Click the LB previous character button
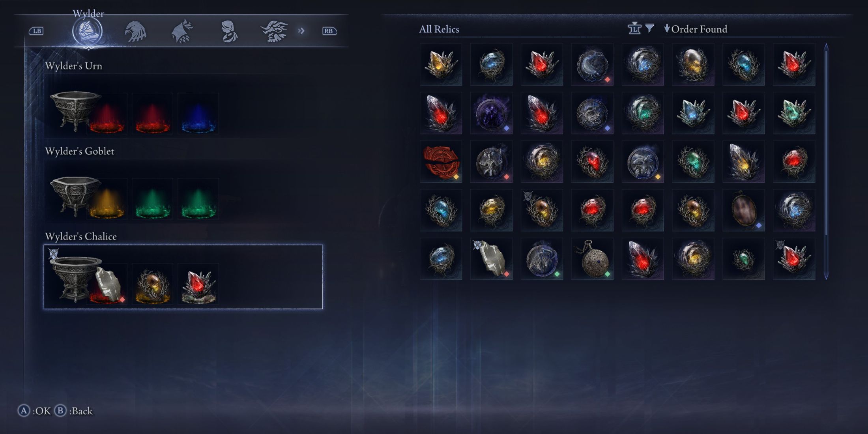Viewport: 868px width, 434px height. point(36,31)
